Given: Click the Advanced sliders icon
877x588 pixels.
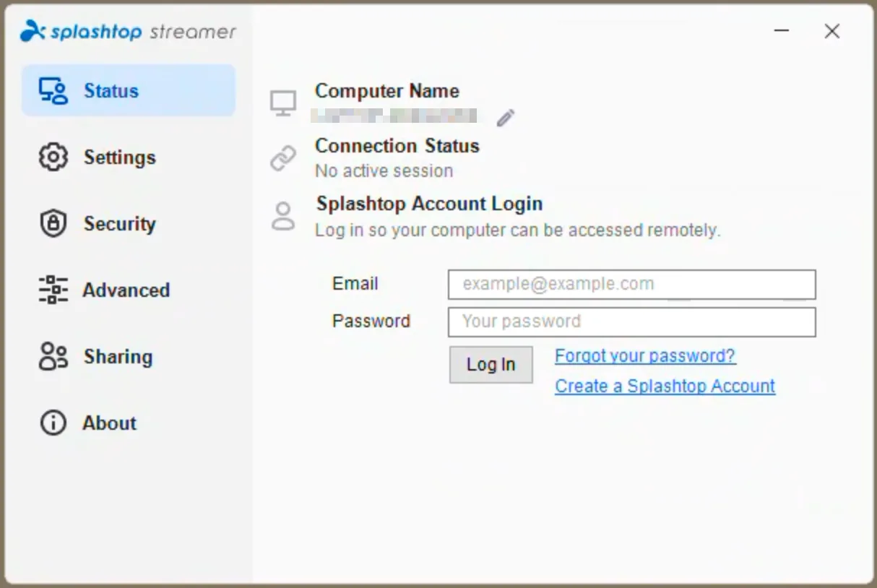Looking at the screenshot, I should coord(53,290).
